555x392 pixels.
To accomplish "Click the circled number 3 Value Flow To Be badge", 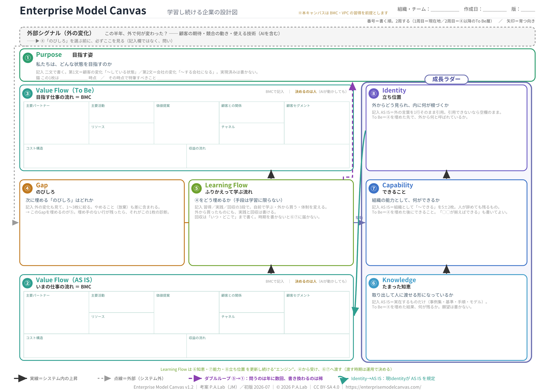I will coord(27,93).
